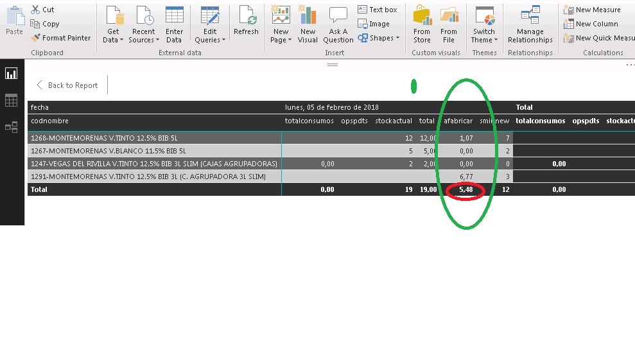Image resolution: width=635 pixels, height=364 pixels.
Task: Switch to Report view in sidebar
Action: coord(12,73)
